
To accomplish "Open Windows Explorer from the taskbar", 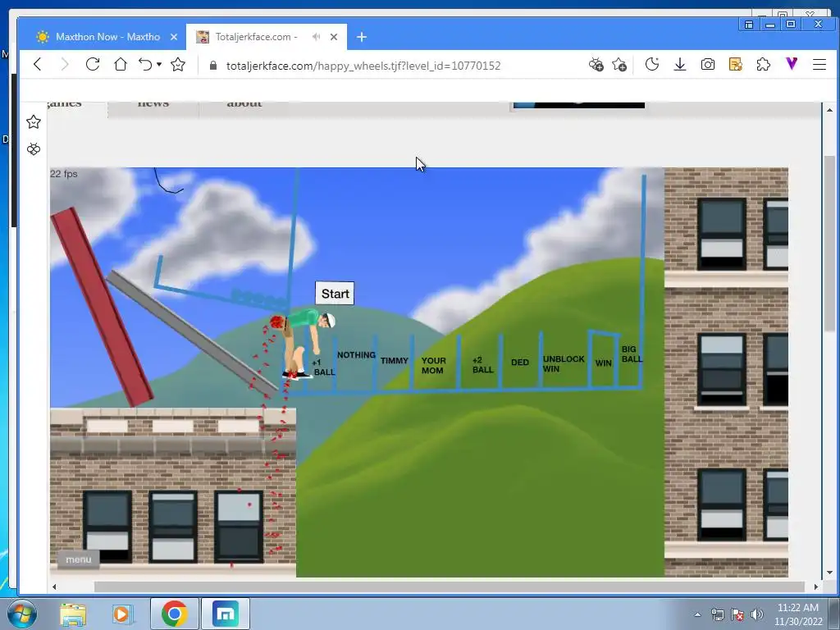I will (73, 614).
